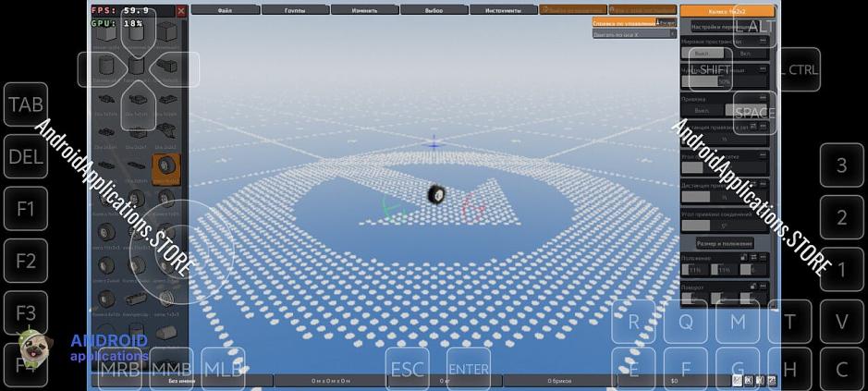Open the Выбор menu
868x391 pixels.
(434, 10)
